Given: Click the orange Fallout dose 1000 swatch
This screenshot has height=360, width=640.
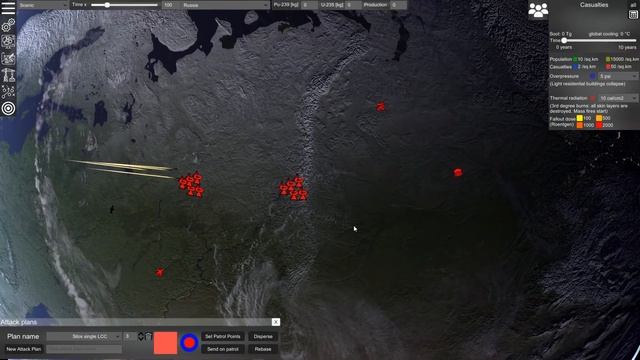Looking at the screenshot, I should 579,125.
